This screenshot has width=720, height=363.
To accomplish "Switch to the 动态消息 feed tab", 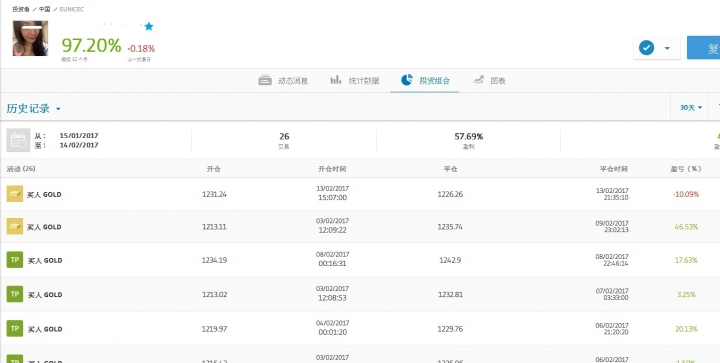I will (283, 81).
